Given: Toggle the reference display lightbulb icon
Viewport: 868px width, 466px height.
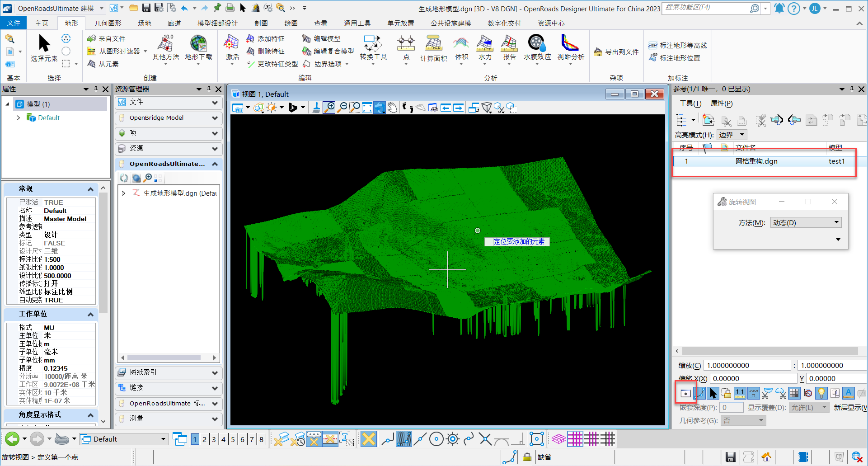Looking at the screenshot, I should point(821,393).
